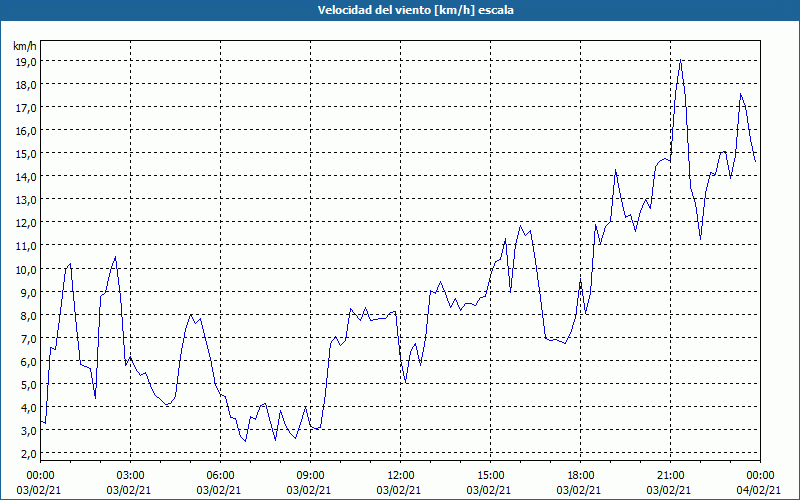
Task: Pick the '21:00' time label
Action: (670, 476)
